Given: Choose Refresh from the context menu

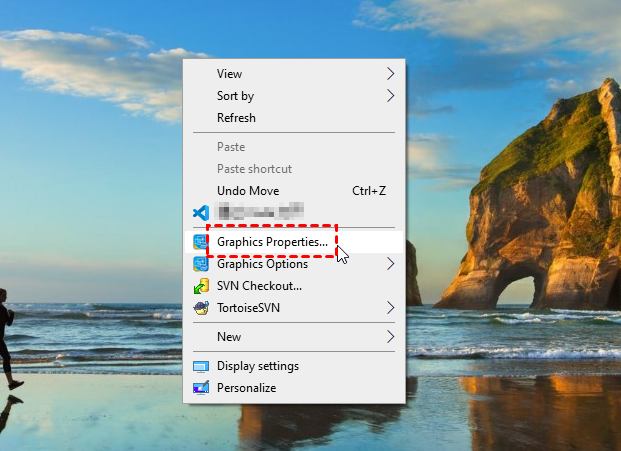Looking at the screenshot, I should point(294,118).
